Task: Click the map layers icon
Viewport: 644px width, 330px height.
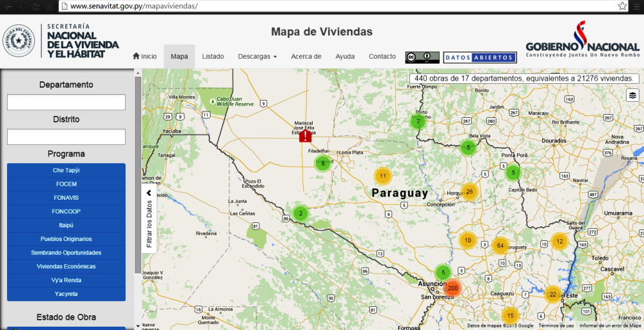Action: point(632,95)
